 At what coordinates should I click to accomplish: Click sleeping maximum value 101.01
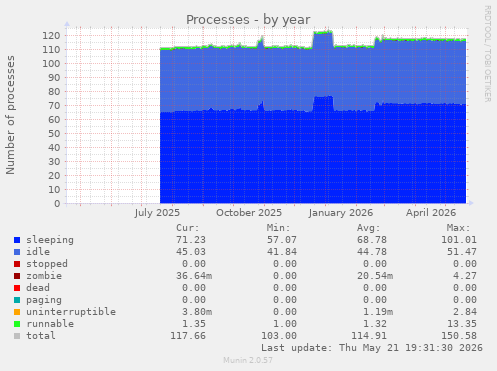pos(459,240)
